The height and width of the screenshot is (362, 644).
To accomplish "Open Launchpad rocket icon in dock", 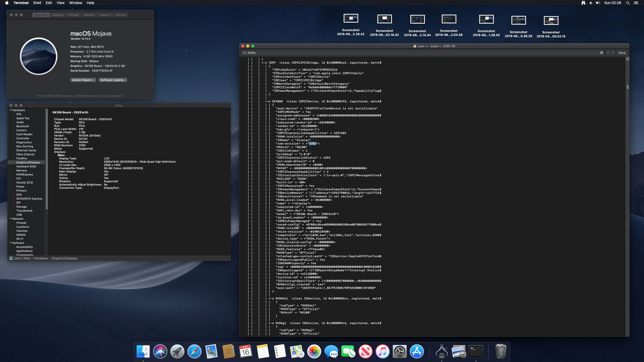I will point(177,351).
